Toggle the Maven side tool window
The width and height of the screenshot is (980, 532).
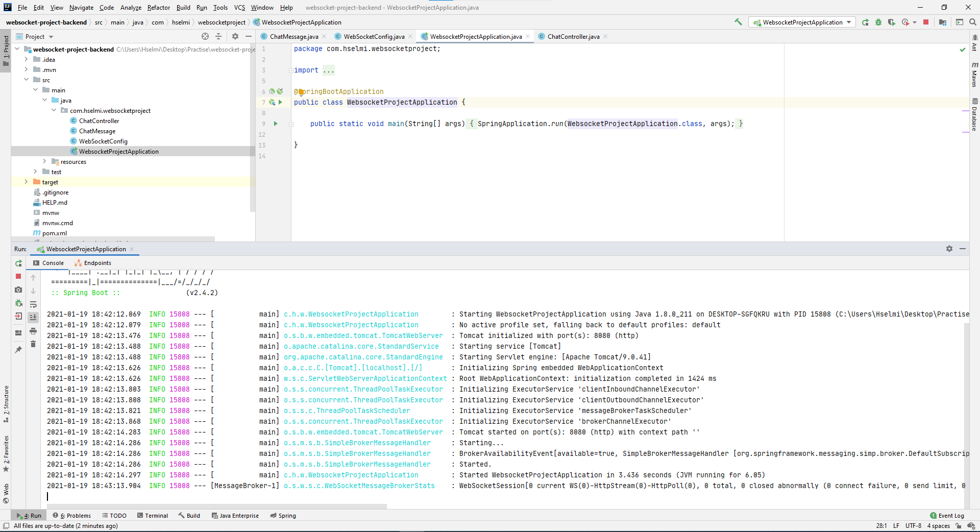(974, 75)
